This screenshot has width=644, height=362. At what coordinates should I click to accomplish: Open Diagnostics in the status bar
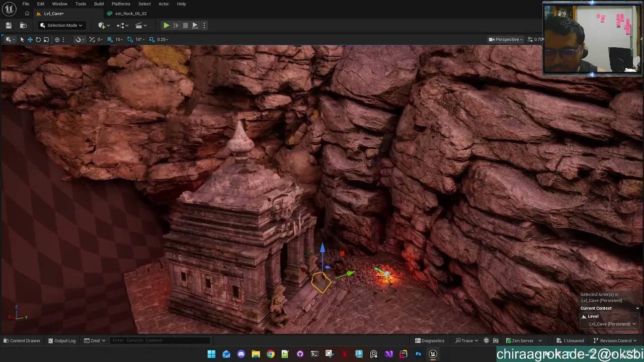[x=430, y=341]
